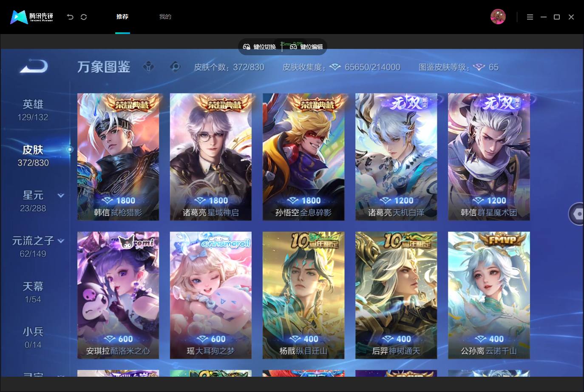Image resolution: width=584 pixels, height=392 pixels.
Task: Expand the 星元 category chevron
Action: pos(61,196)
